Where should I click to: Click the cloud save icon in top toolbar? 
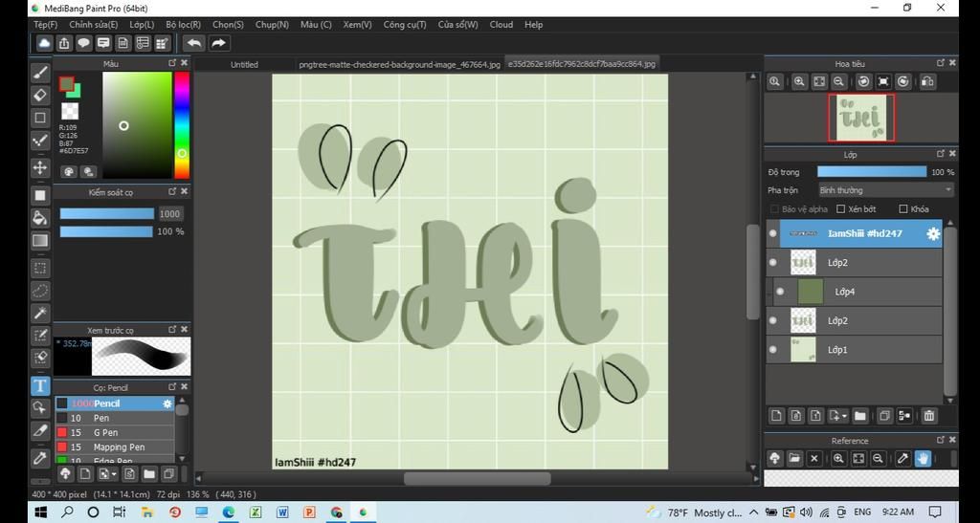[44, 42]
